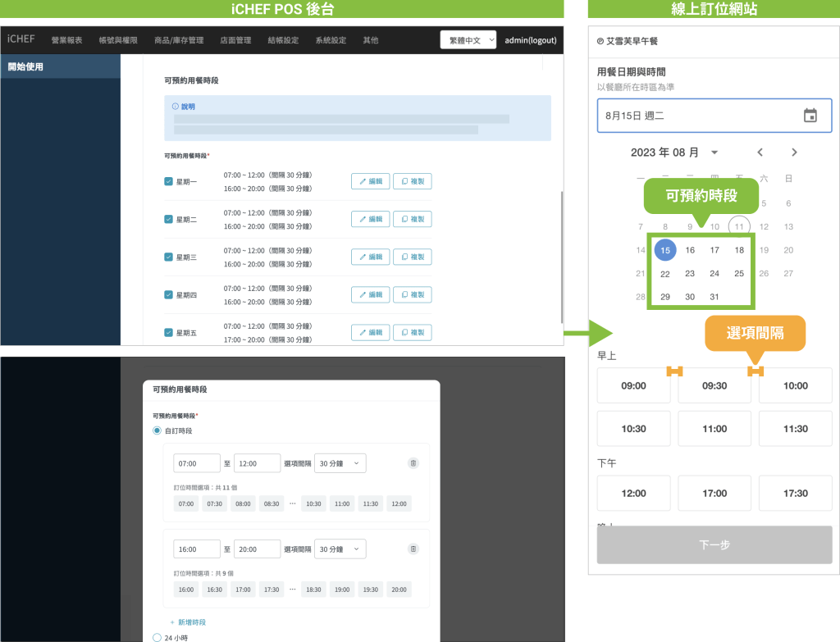The height and width of the screenshot is (642, 840).
Task: Click the calendar icon in date field
Action: 810,116
